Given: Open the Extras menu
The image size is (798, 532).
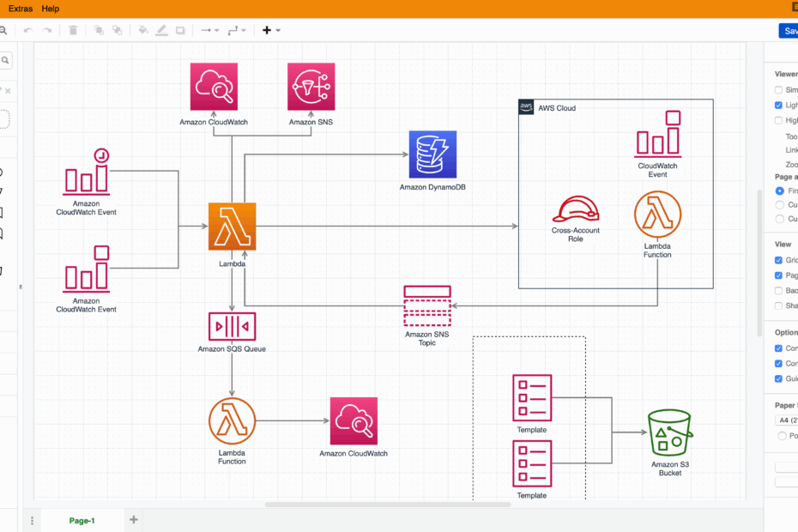Looking at the screenshot, I should coord(21,9).
